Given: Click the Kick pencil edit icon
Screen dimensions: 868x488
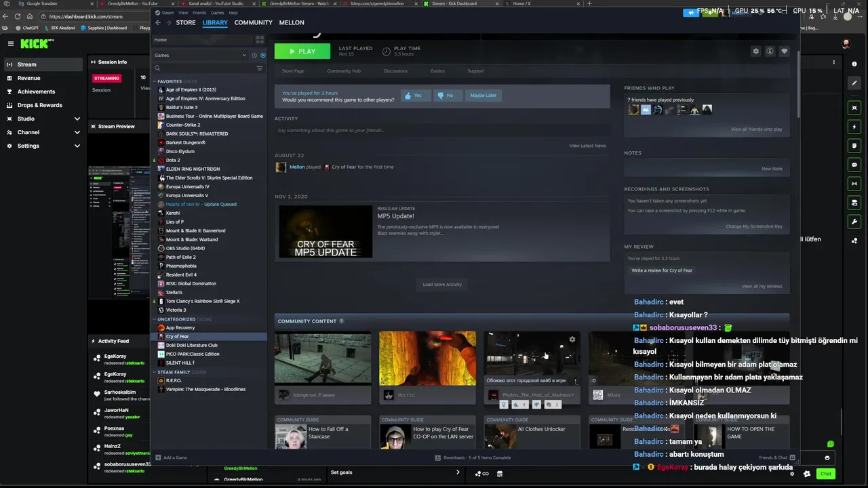Looking at the screenshot, I should tap(854, 83).
